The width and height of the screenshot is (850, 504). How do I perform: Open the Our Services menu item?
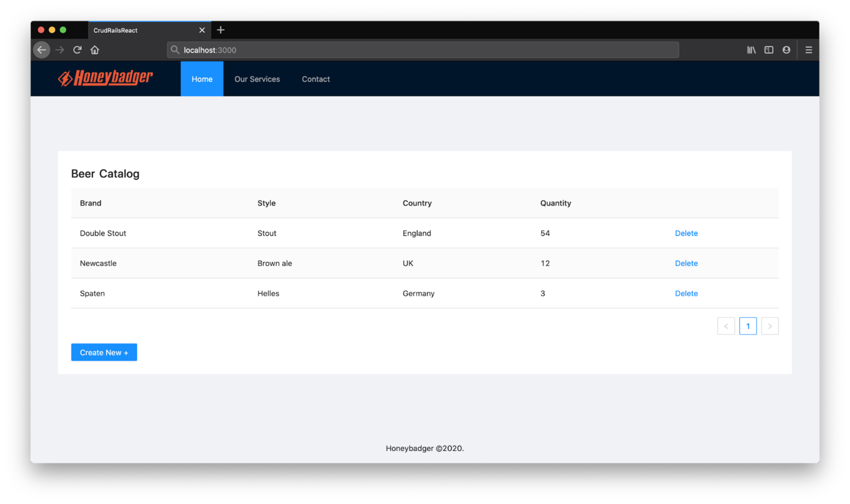pos(257,79)
